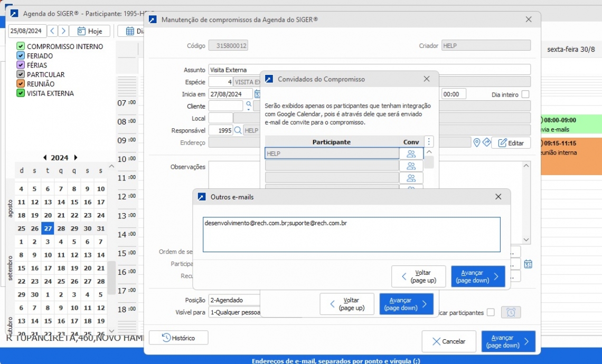The height and width of the screenshot is (364, 602).
Task: Click the Hoje (today) button
Action: coord(90,31)
